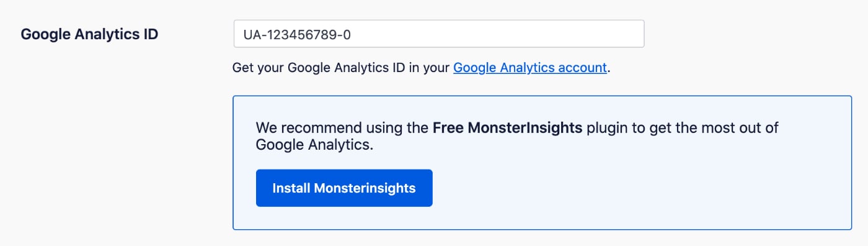Viewport: 868px width, 246px height.
Task: Place cursor after "-0" in ID field
Action: (x=352, y=34)
